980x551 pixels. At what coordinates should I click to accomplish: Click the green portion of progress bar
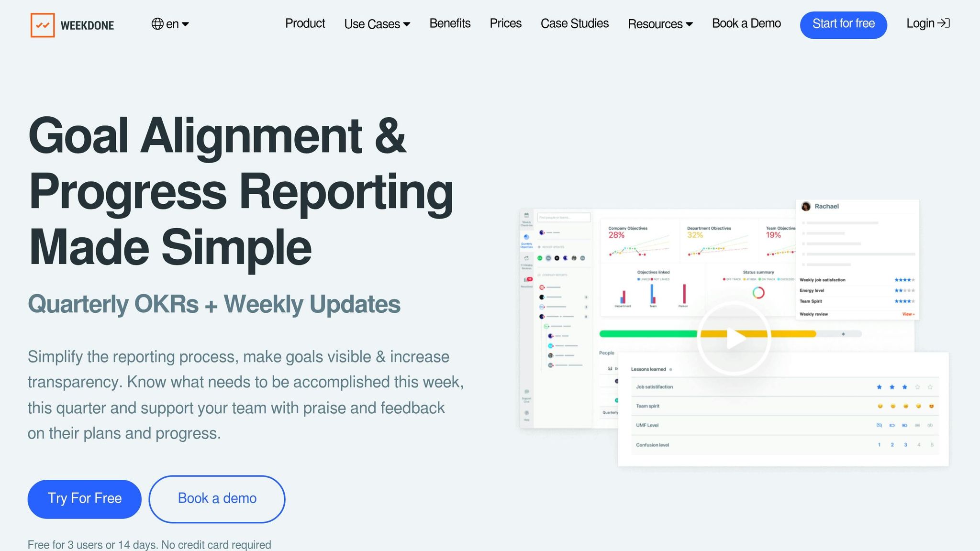648,334
